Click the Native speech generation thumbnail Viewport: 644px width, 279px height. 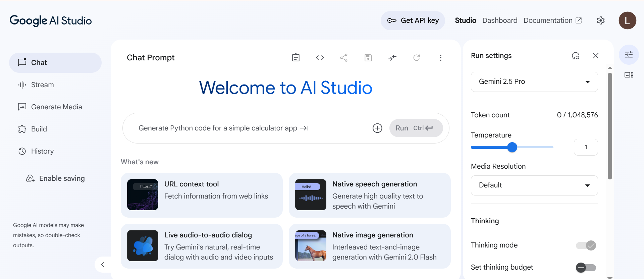(311, 194)
